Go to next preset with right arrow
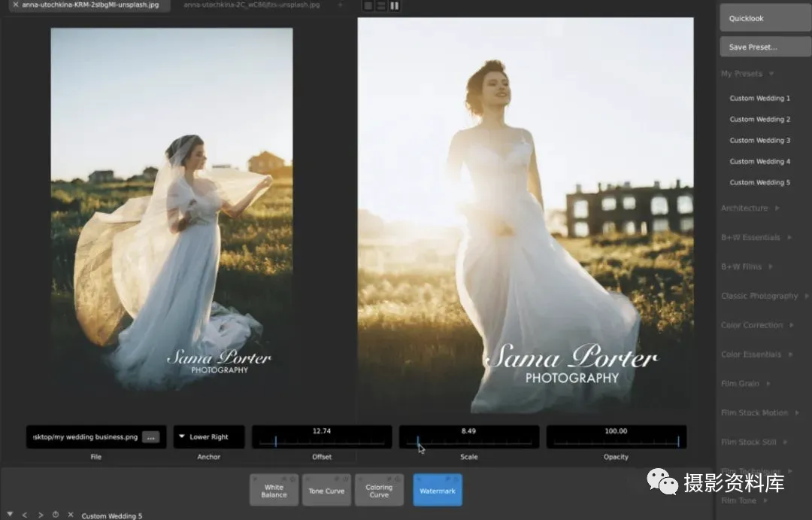 (x=41, y=515)
